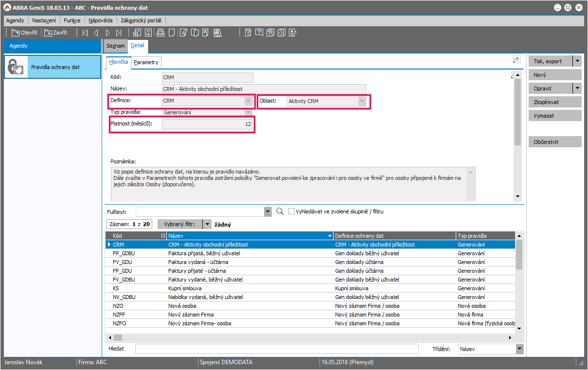Go to the next record arrow
Viewport: 588px width, 370px height.
[x=107, y=33]
